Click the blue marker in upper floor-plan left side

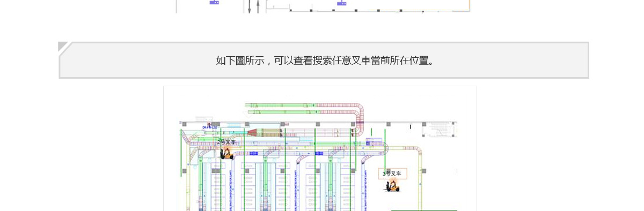click(x=214, y=2)
